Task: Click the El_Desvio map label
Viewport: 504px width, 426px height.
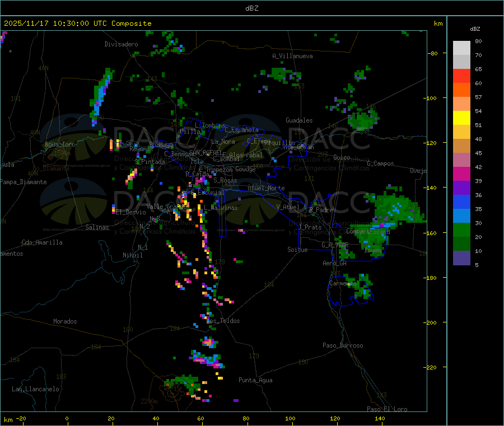Action: click(x=131, y=212)
